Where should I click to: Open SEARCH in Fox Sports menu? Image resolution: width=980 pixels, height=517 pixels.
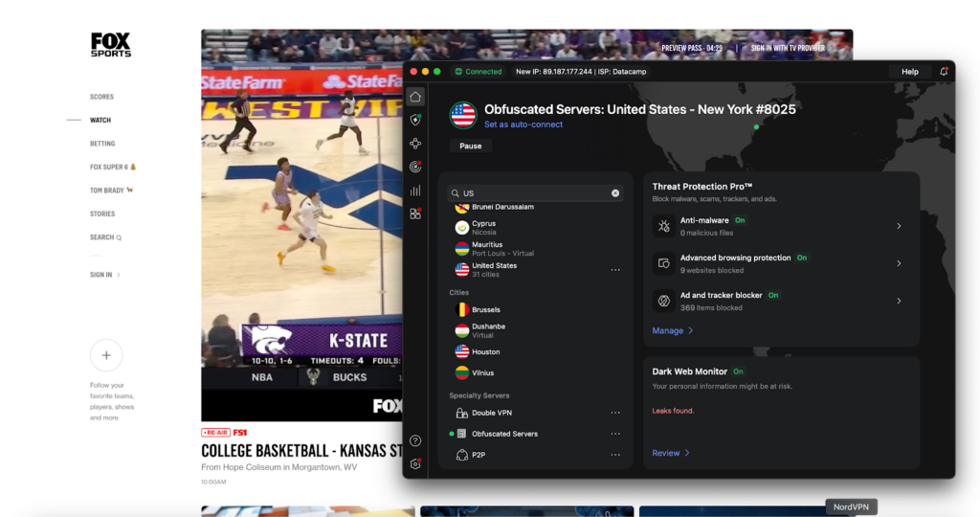click(x=105, y=237)
